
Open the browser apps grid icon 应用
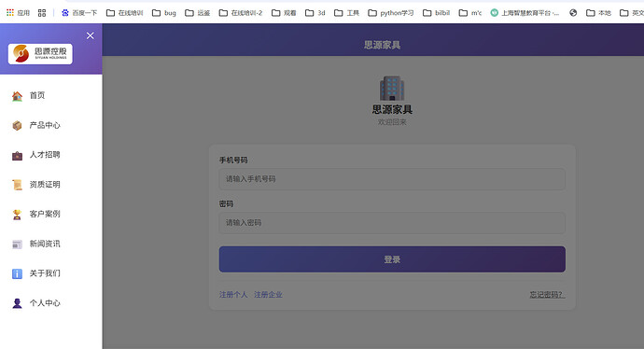click(18, 13)
